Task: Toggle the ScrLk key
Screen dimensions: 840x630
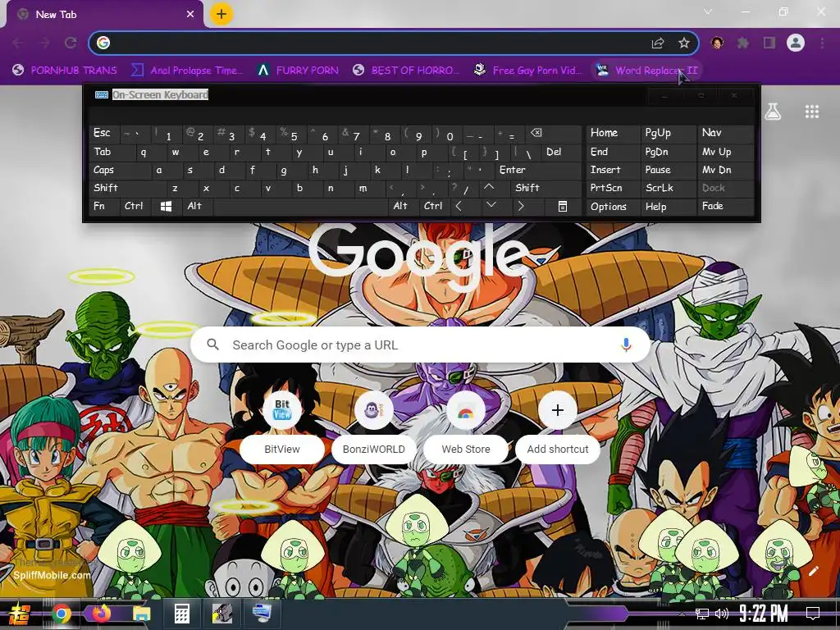Action: click(x=668, y=188)
